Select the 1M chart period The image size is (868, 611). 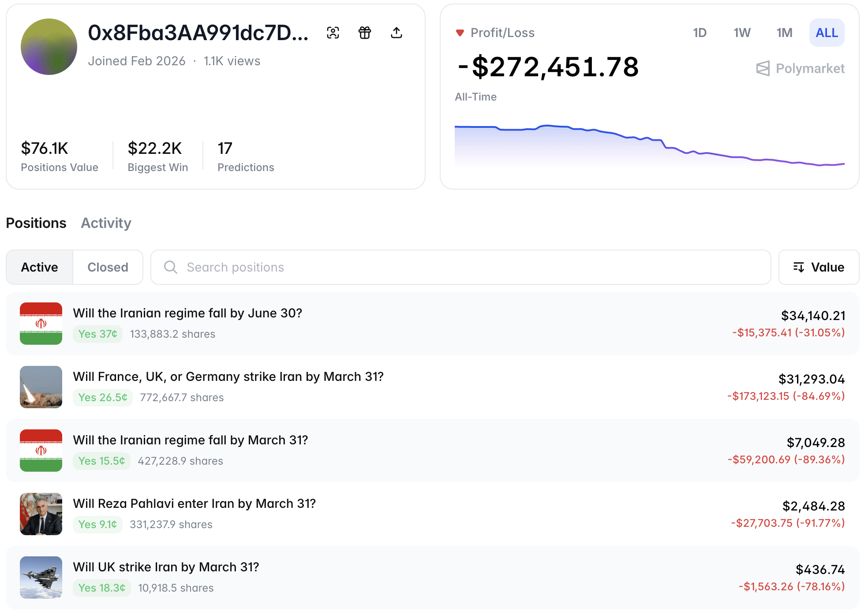784,32
